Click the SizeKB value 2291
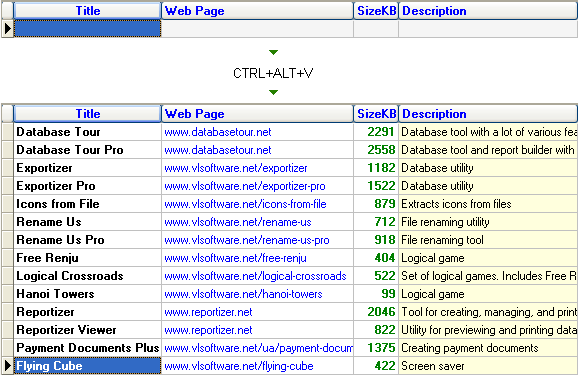This screenshot has height=375, width=578. [x=381, y=132]
